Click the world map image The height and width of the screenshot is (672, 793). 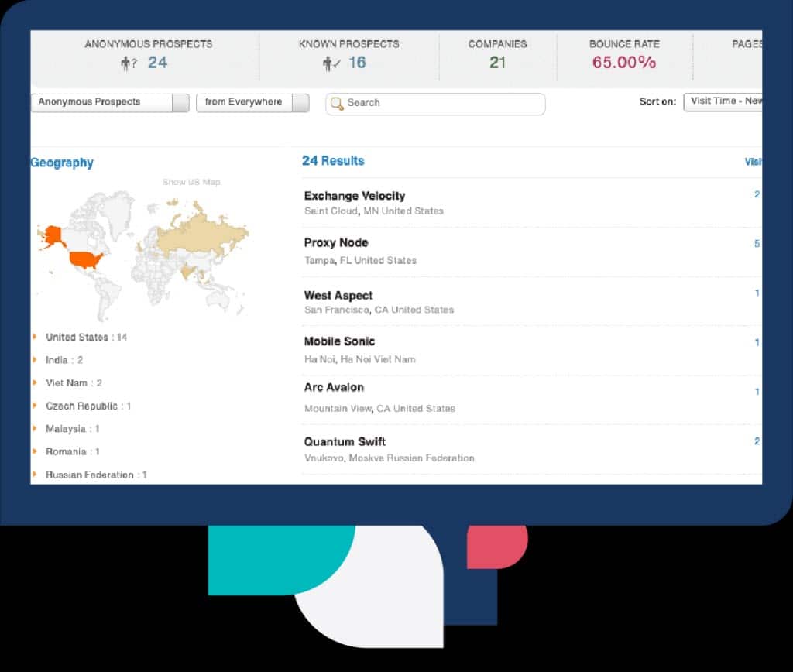click(142, 255)
